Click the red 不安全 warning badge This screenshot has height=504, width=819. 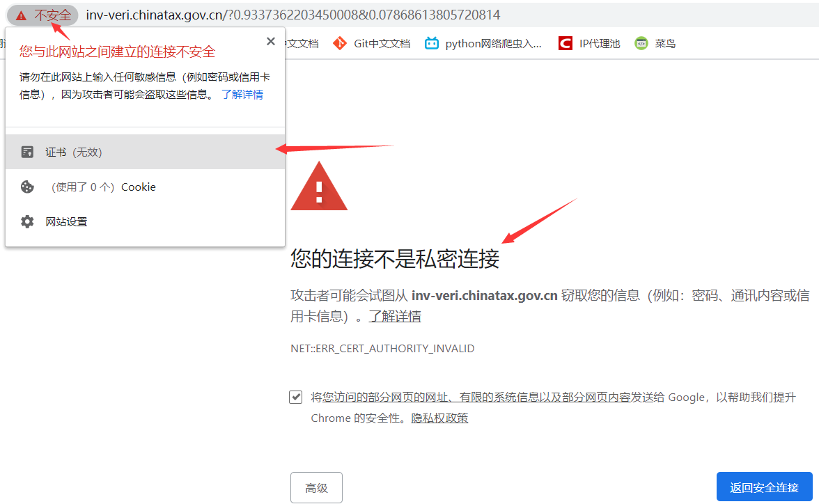(x=43, y=15)
